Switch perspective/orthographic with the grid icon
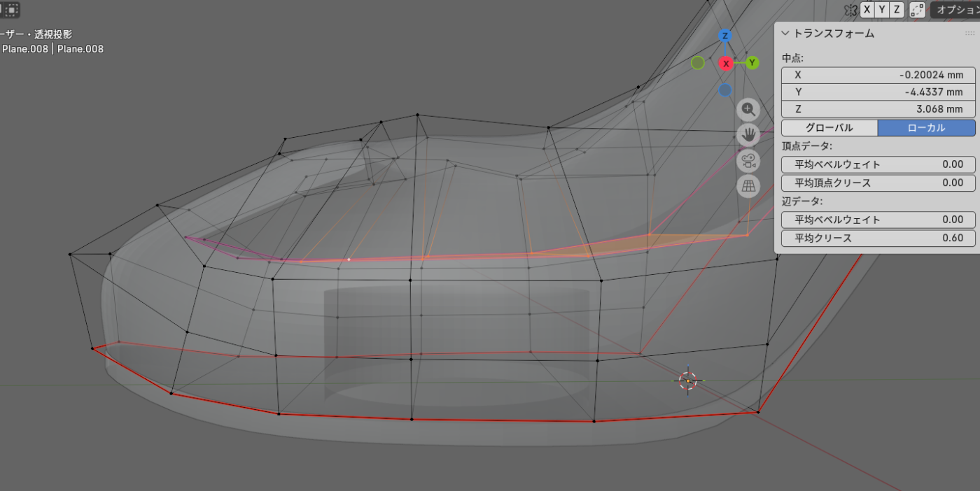Image resolution: width=980 pixels, height=491 pixels. (748, 186)
